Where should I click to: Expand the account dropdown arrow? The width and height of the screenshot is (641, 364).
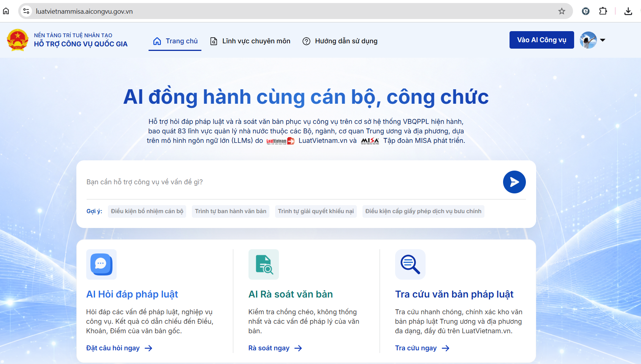pos(603,40)
